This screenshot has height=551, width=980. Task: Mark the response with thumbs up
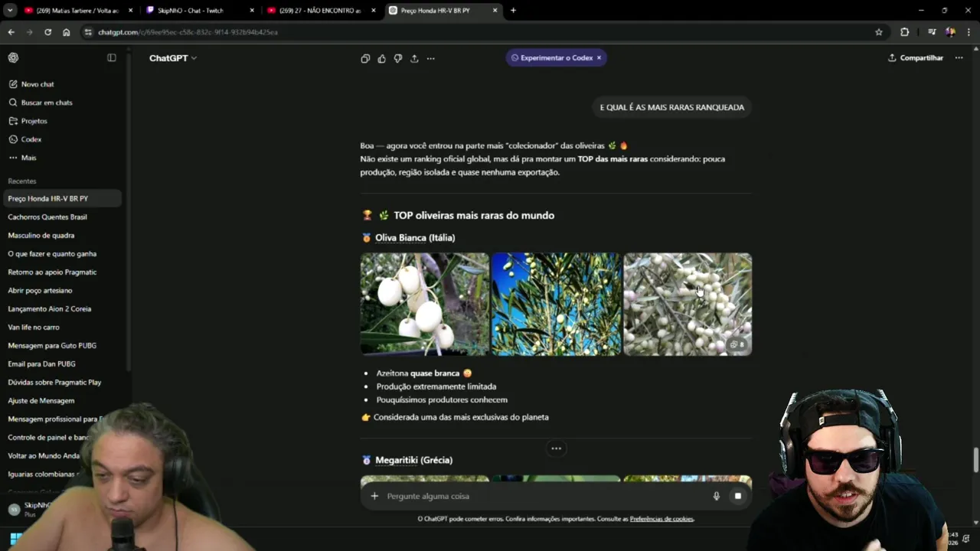point(381,58)
